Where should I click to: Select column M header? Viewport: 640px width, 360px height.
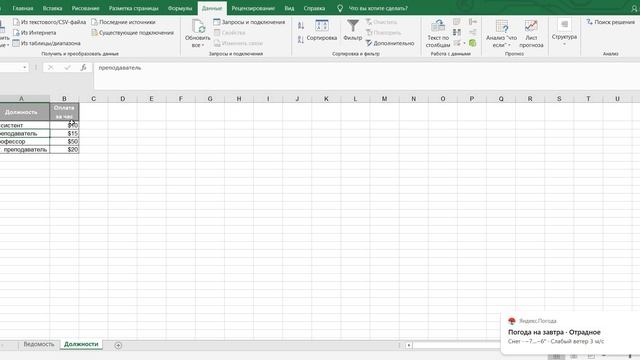[384, 99]
